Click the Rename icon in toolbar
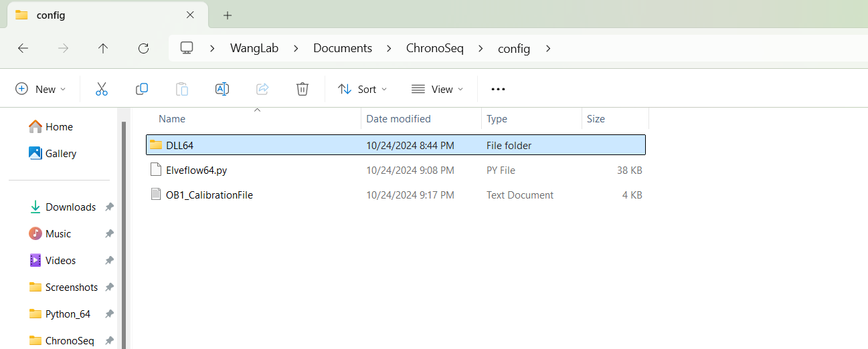Image resolution: width=868 pixels, height=349 pixels. point(222,89)
